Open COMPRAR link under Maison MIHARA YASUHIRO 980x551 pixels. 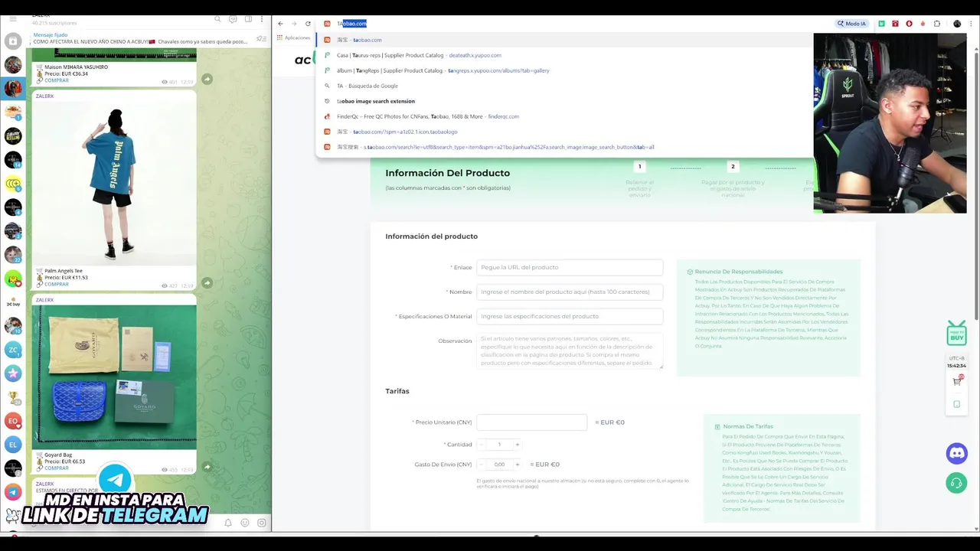point(56,80)
